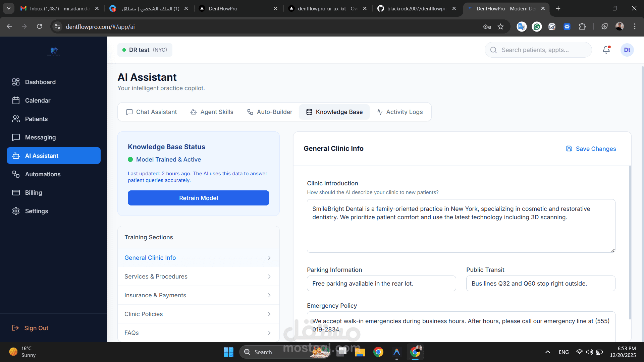644x362 pixels.
Task: Open Settings gear in sidebar
Action: tap(16, 211)
